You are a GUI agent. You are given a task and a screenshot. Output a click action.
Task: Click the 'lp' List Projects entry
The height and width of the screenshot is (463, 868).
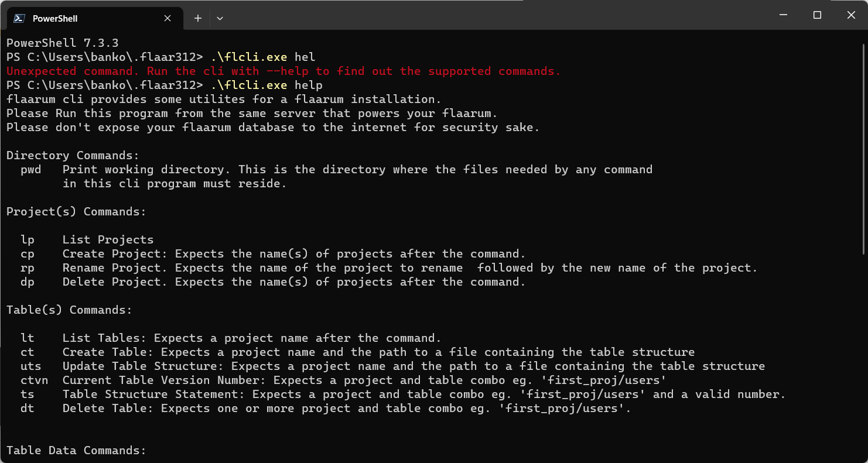[x=28, y=240]
